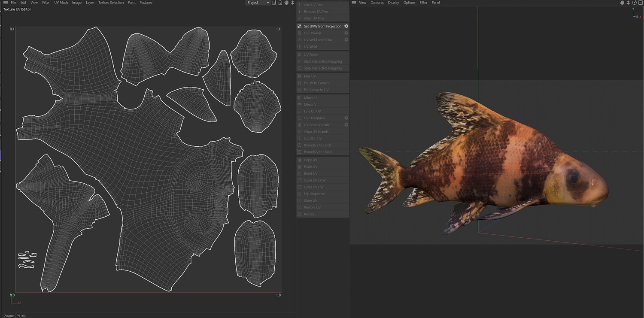Click the viewport pan hand icon

point(622,3)
